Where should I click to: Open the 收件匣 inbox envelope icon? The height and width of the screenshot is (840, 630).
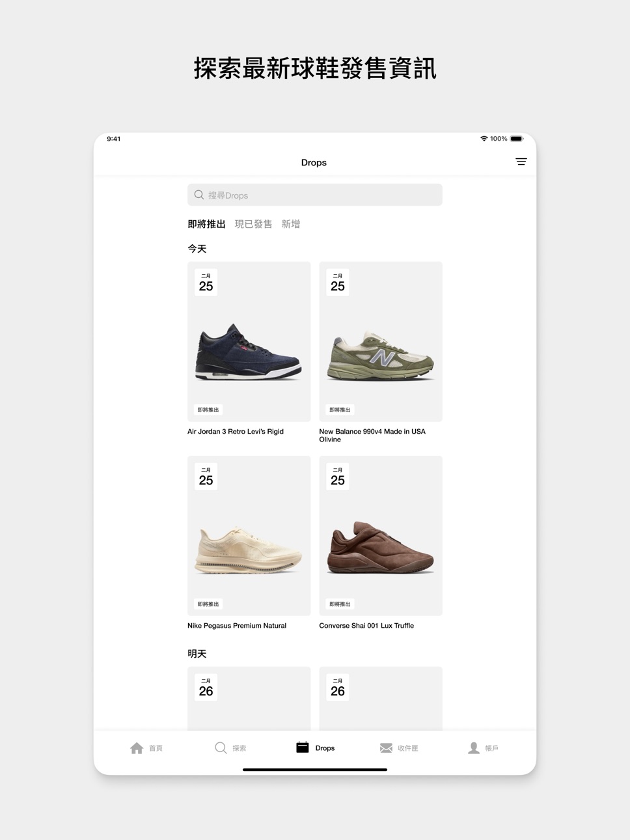point(386,748)
